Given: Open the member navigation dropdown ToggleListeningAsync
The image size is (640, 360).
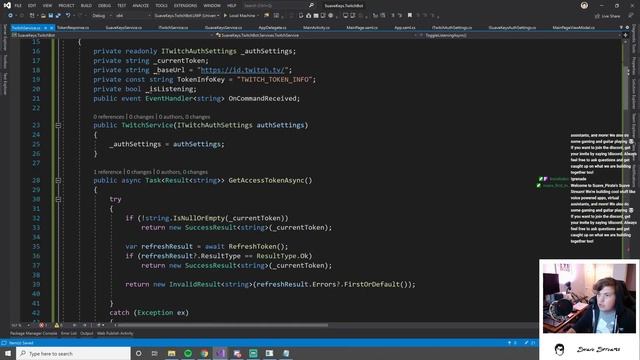Looking at the screenshot, I should click(520, 36).
